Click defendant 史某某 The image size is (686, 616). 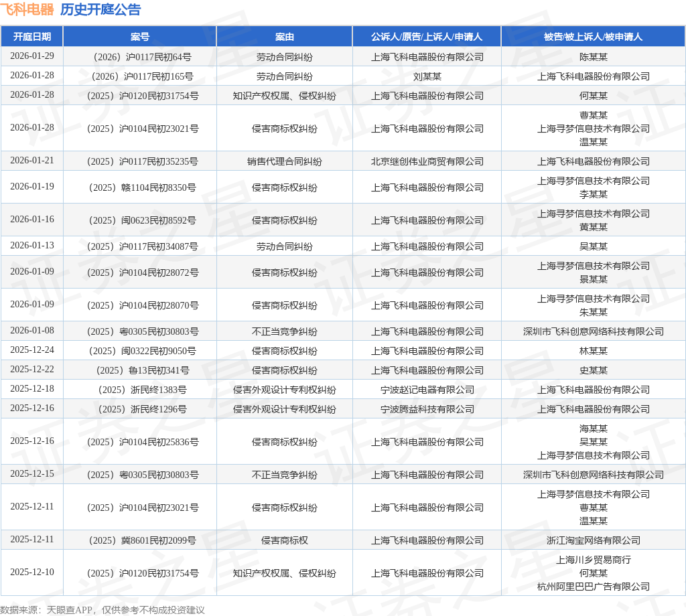(594, 370)
